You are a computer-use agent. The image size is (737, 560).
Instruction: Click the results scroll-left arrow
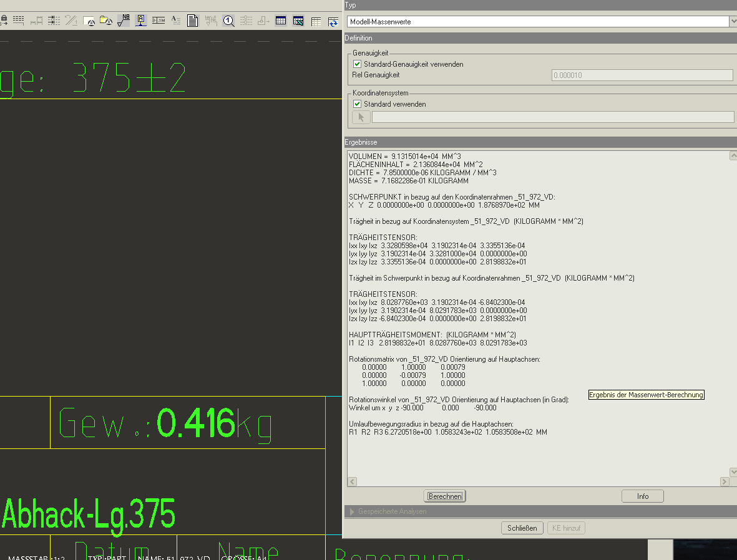coord(352,481)
